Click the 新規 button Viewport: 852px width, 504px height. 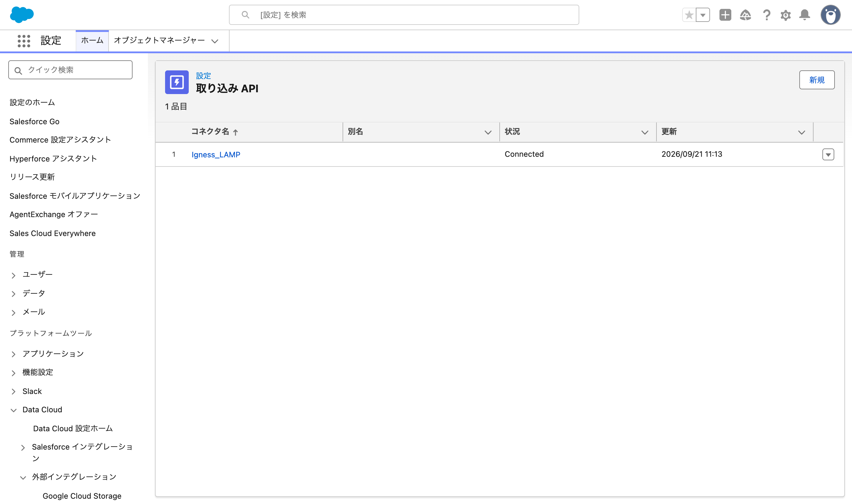(x=817, y=80)
